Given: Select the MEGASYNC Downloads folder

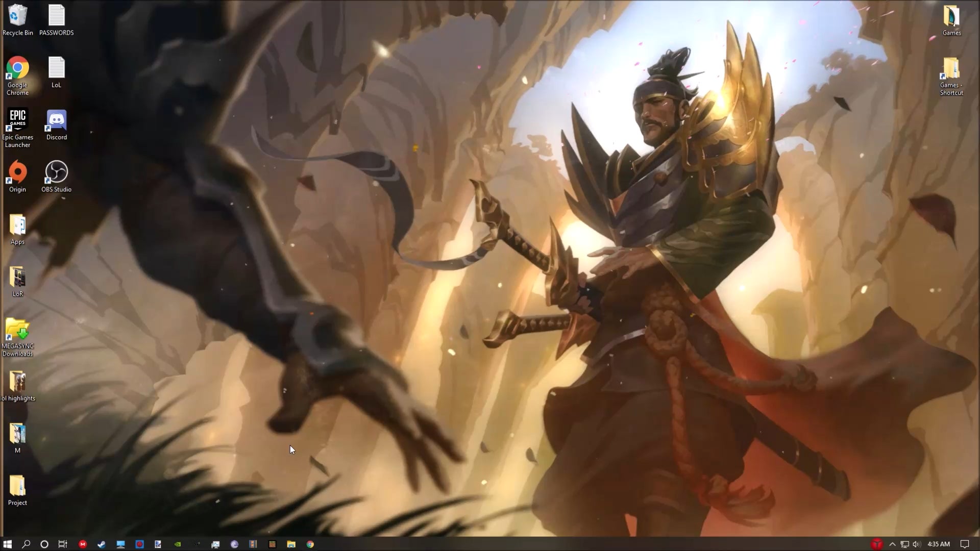Looking at the screenshot, I should pyautogui.click(x=17, y=337).
